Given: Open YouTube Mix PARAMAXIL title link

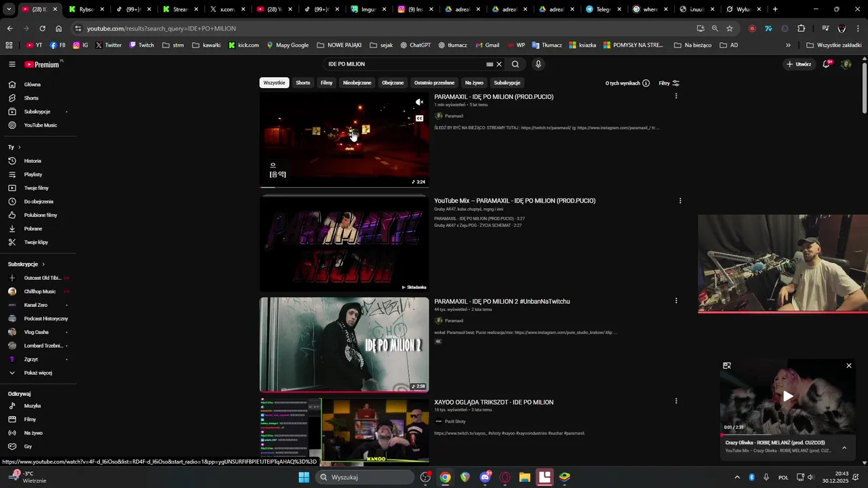Looking at the screenshot, I should click(515, 201).
